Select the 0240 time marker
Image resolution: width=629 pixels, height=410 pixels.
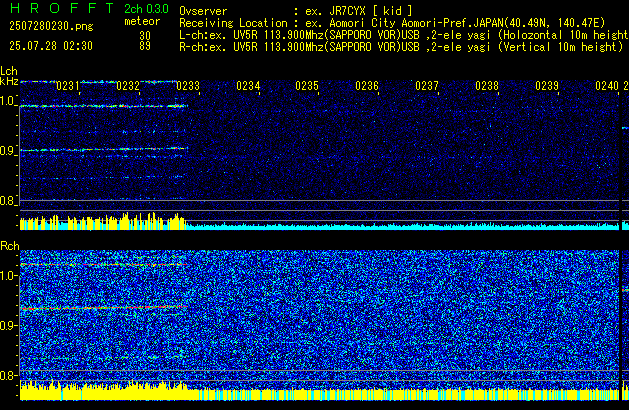tap(607, 86)
